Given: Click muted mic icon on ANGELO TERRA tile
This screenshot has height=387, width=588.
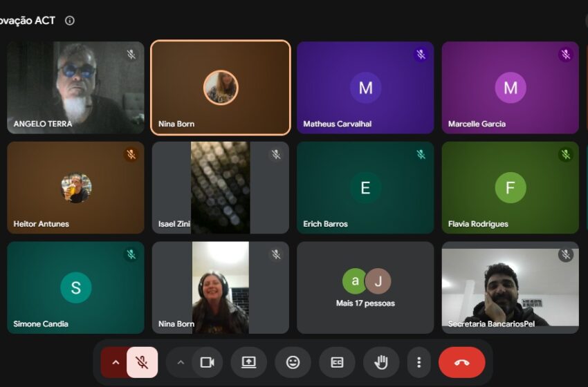Looking at the screenshot, I should coord(131,55).
